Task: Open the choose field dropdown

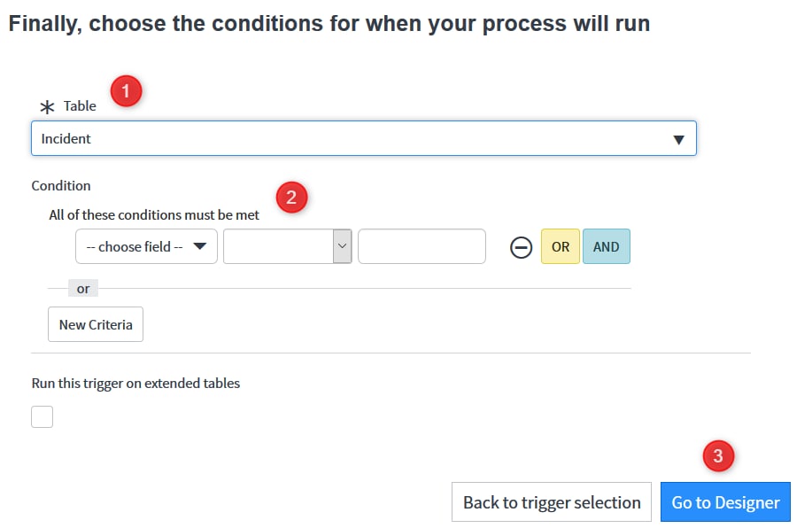Action: [145, 246]
